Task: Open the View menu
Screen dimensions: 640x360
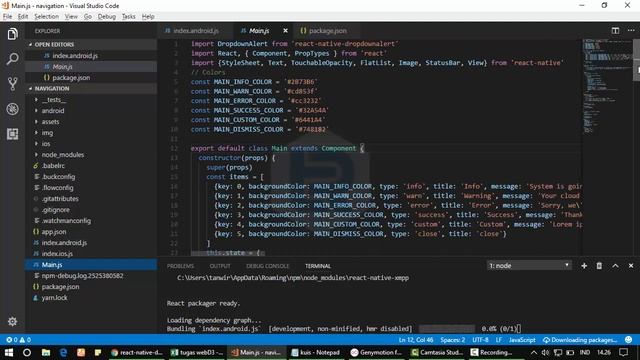Action: click(71, 16)
